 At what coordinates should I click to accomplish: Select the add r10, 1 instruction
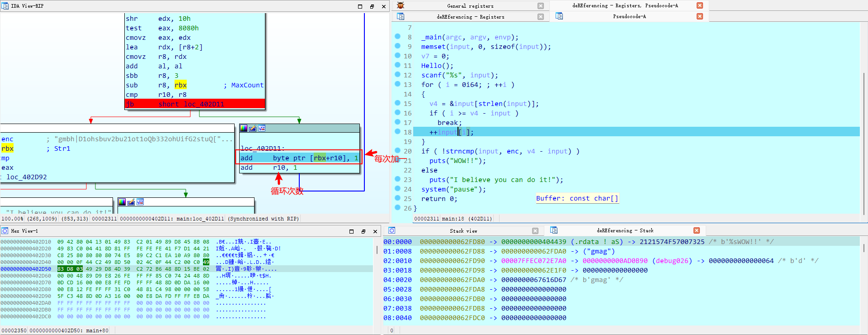tap(269, 167)
